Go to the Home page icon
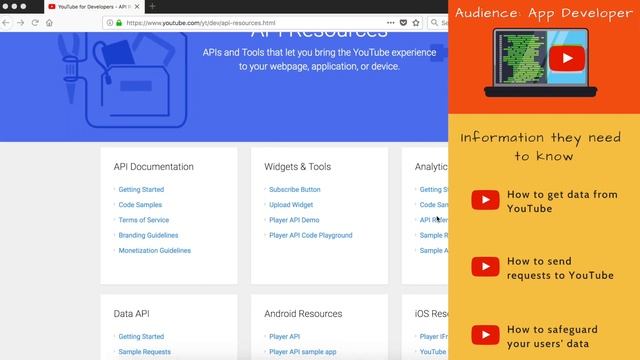Viewport: 640px width, 360px height. coord(49,23)
